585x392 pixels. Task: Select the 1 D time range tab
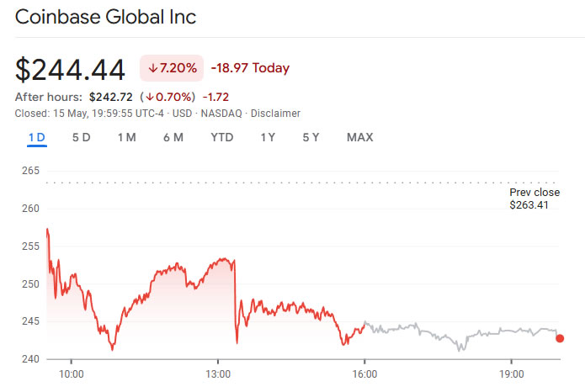point(36,138)
